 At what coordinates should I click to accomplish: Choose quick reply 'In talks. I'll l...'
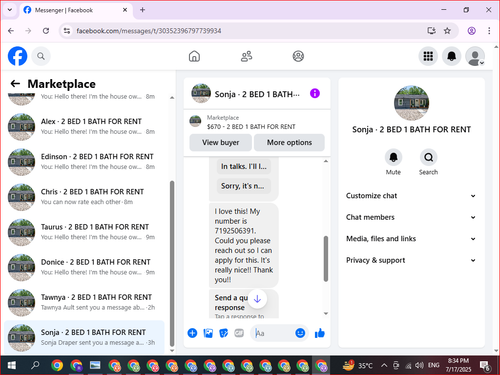[244, 166]
